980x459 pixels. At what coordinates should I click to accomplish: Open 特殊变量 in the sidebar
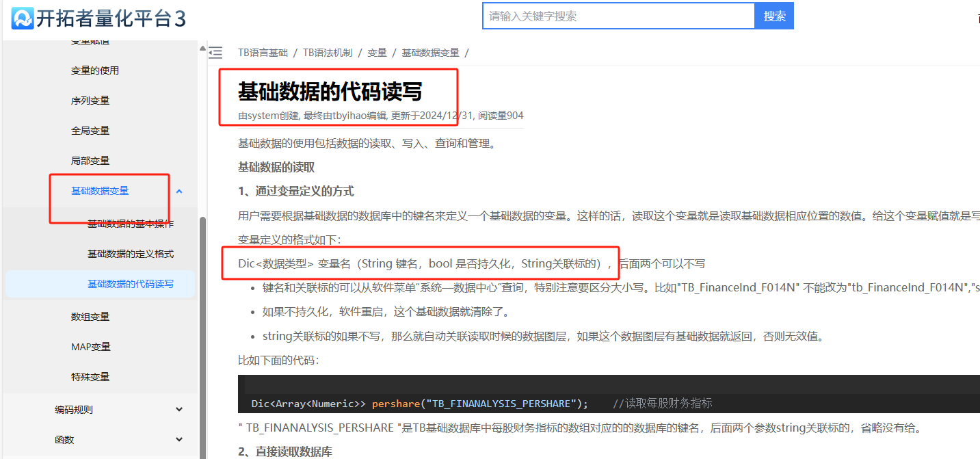point(90,377)
